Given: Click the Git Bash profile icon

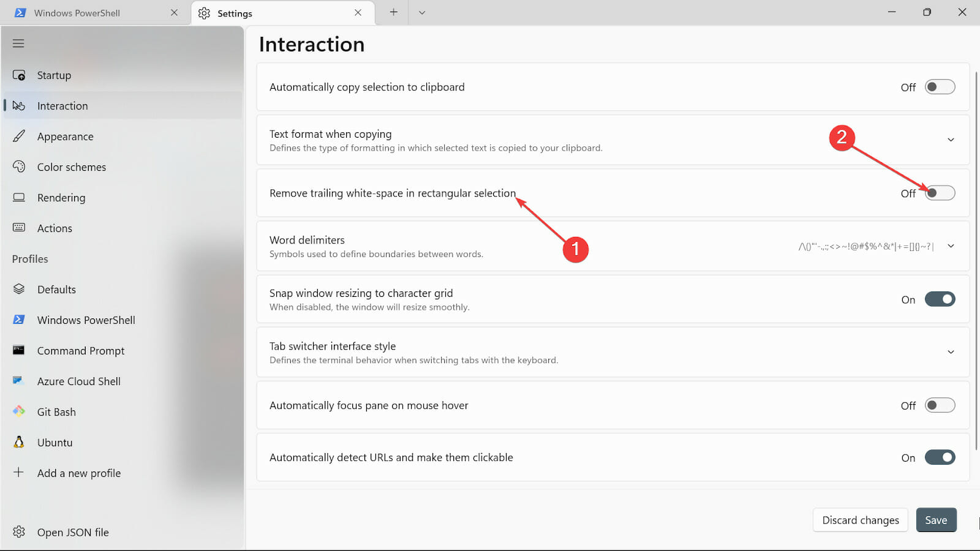Looking at the screenshot, I should point(19,411).
